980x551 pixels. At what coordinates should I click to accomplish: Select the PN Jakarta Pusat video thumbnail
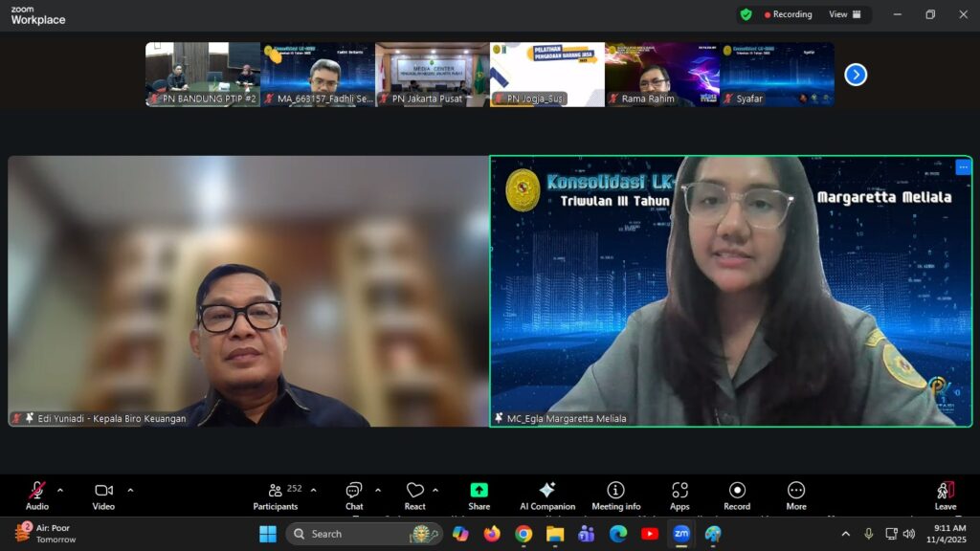click(x=432, y=74)
